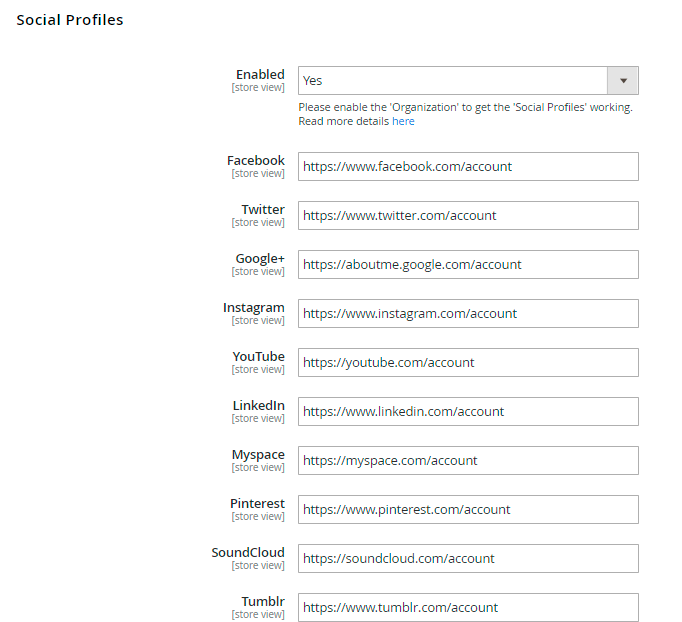Click into the Google+ URL field
This screenshot has height=622, width=682.
pos(468,265)
